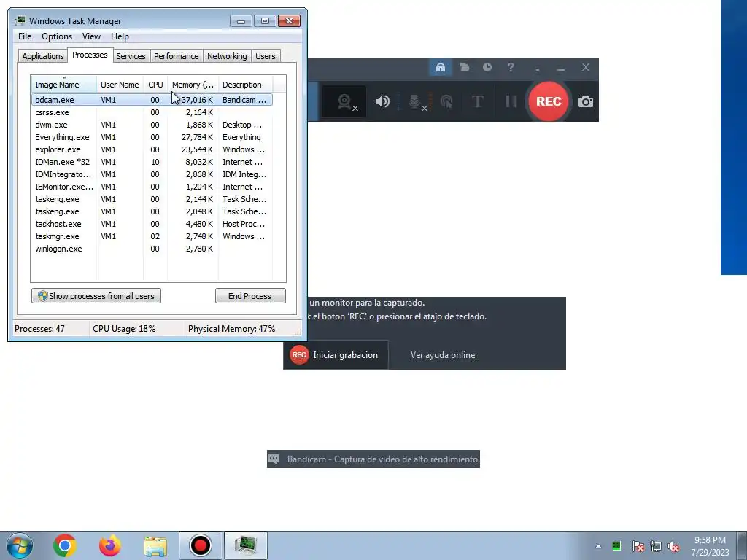Click the lock icon in Bandicam title bar

pos(440,68)
